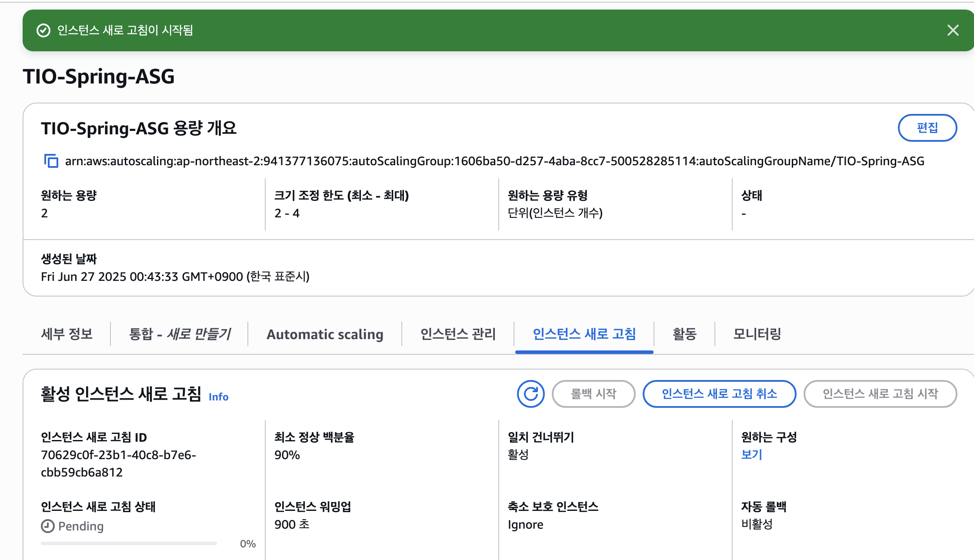
Task: Select the 인스턴스 새로 고침 tab
Action: pos(584,334)
